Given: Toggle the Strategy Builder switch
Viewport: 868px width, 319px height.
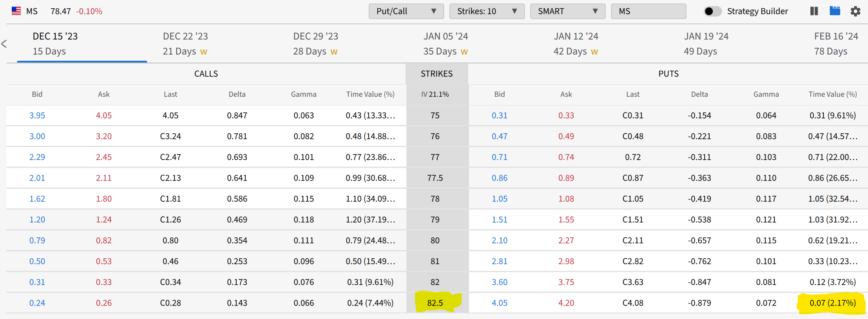Looking at the screenshot, I should pyautogui.click(x=713, y=11).
